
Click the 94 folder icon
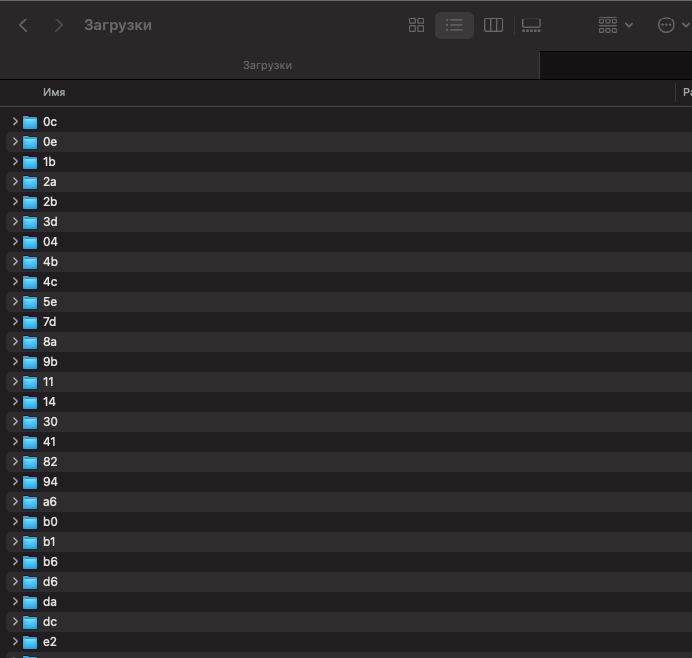(30, 482)
